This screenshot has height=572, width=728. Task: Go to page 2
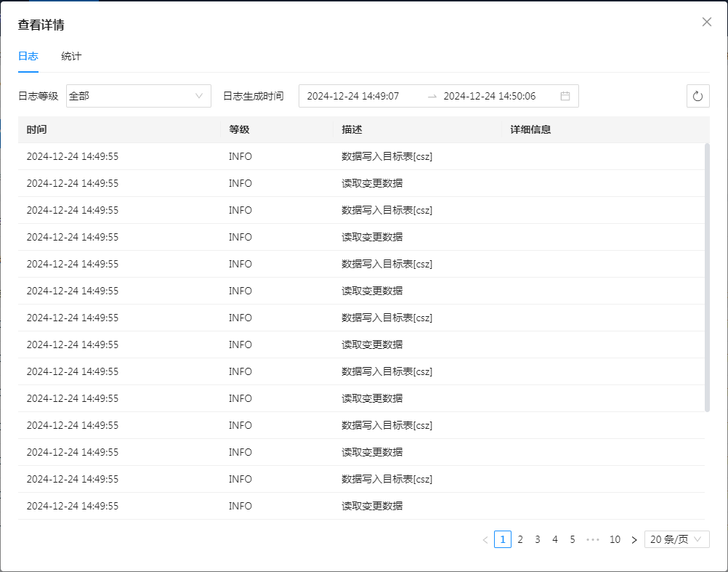[520, 539]
